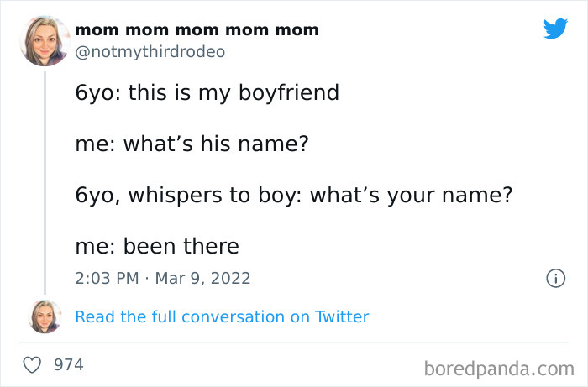Click the line "me: been there"
588x387 pixels.
click(157, 246)
